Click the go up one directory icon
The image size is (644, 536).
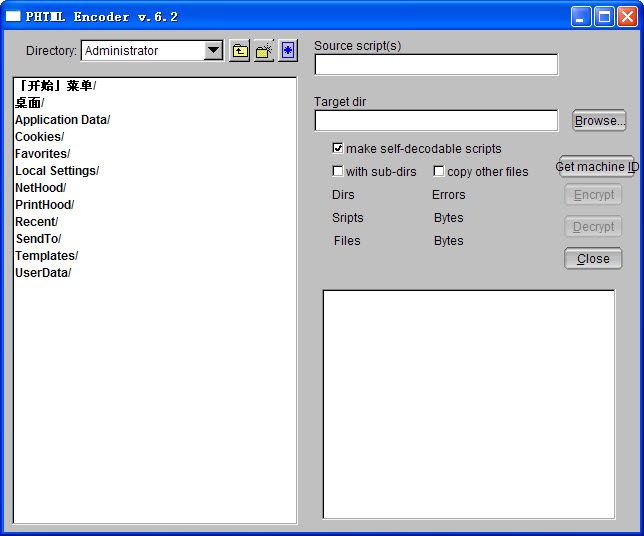pyautogui.click(x=239, y=51)
